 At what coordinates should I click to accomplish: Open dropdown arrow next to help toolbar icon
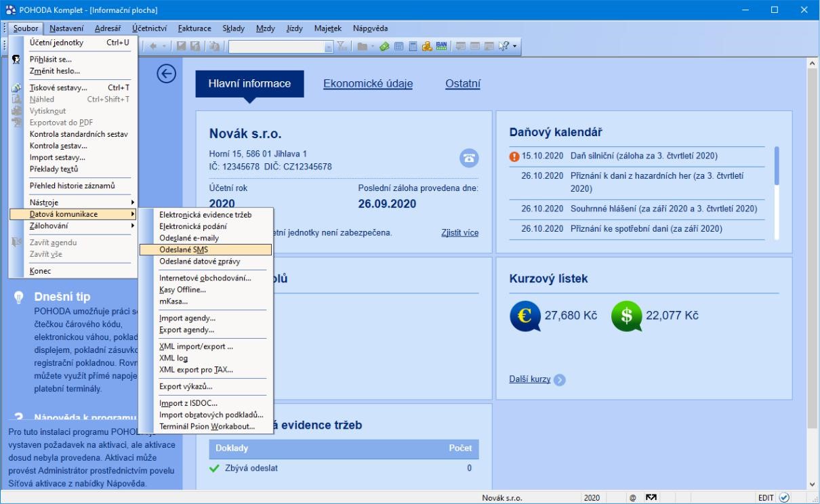tap(515, 47)
